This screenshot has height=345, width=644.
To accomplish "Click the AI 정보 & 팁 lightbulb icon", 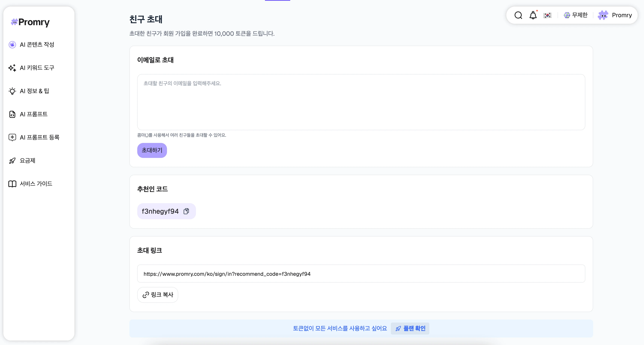I will [12, 91].
